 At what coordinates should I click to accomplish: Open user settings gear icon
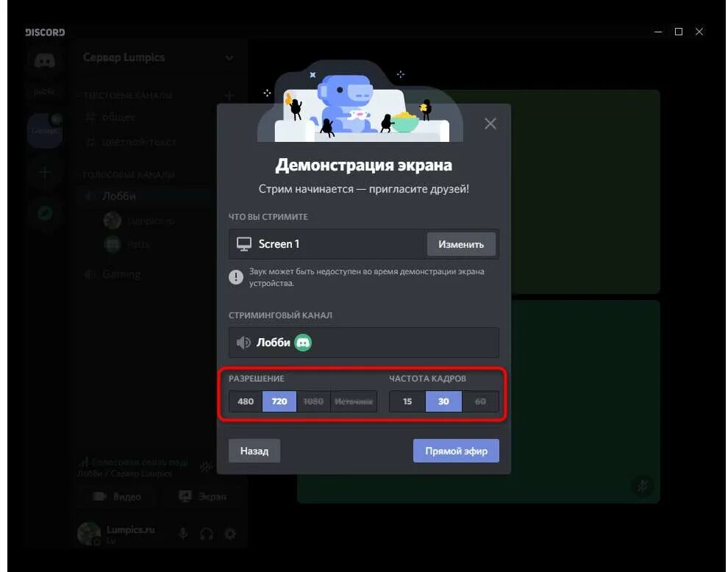(x=230, y=534)
